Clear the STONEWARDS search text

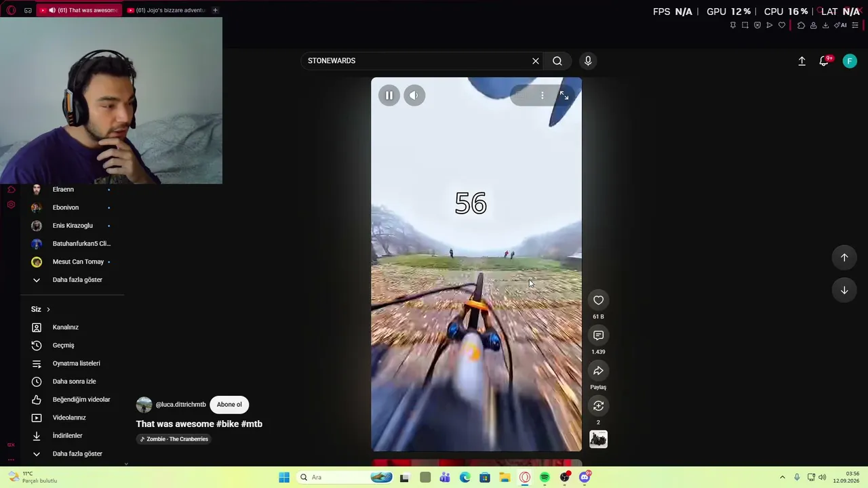tap(536, 61)
